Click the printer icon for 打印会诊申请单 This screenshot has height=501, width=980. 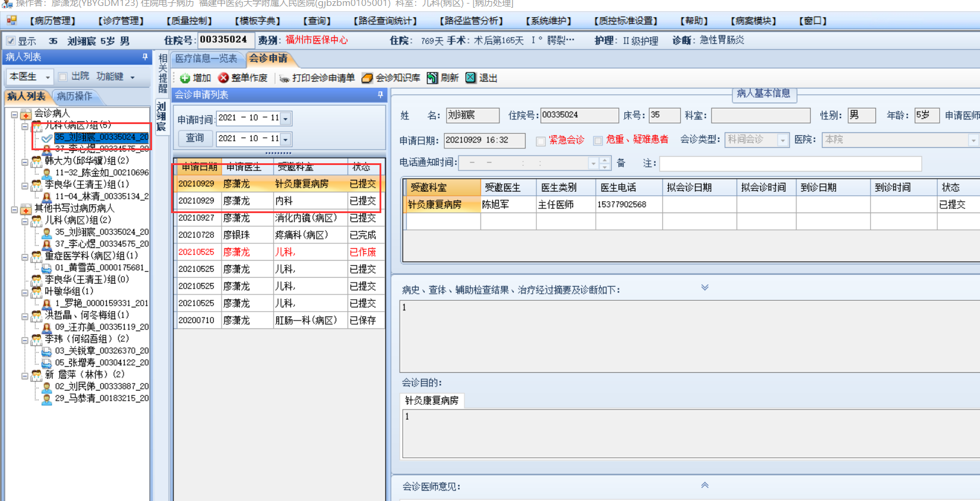point(284,78)
